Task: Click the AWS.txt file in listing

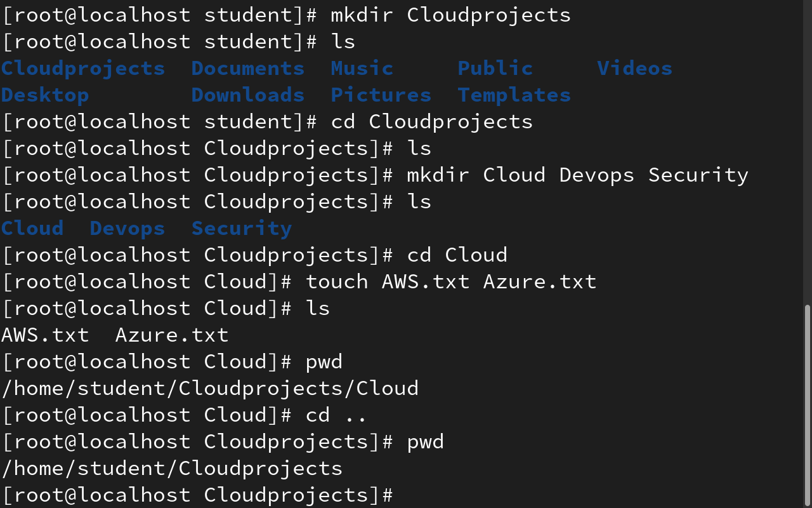Action: [x=45, y=335]
